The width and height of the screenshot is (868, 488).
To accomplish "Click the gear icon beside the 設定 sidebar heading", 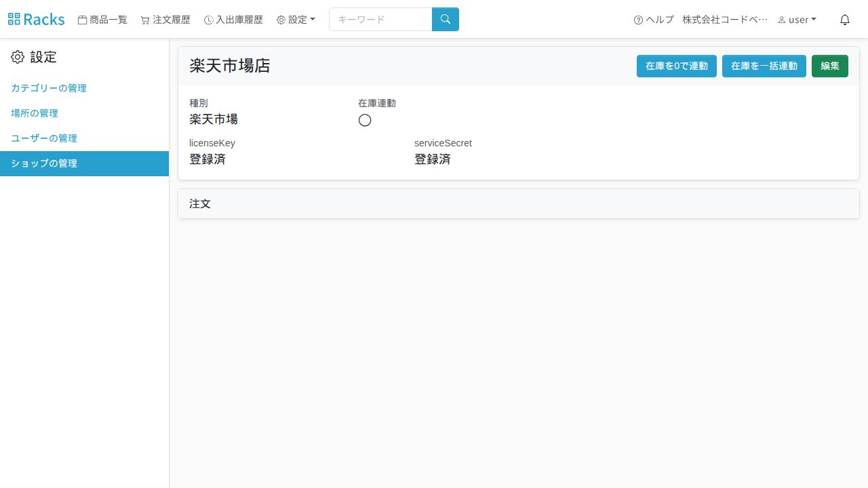I will (18, 57).
